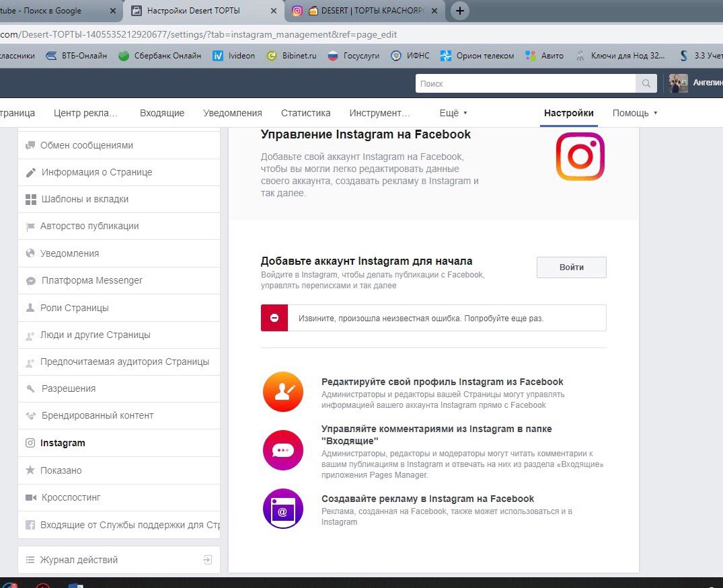The height and width of the screenshot is (588, 723).
Task: Click the globe icon beside sidebar Уведомления
Action: (30, 253)
